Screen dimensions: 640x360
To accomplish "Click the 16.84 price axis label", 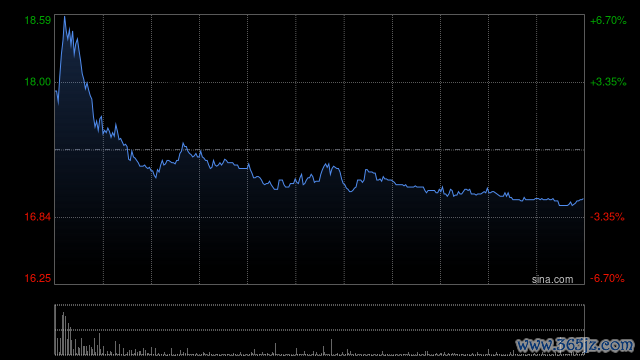I will click(x=38, y=217).
